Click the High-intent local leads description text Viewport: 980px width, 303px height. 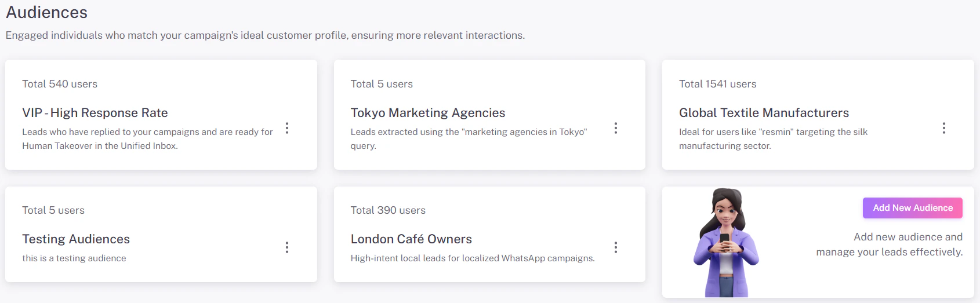[473, 258]
